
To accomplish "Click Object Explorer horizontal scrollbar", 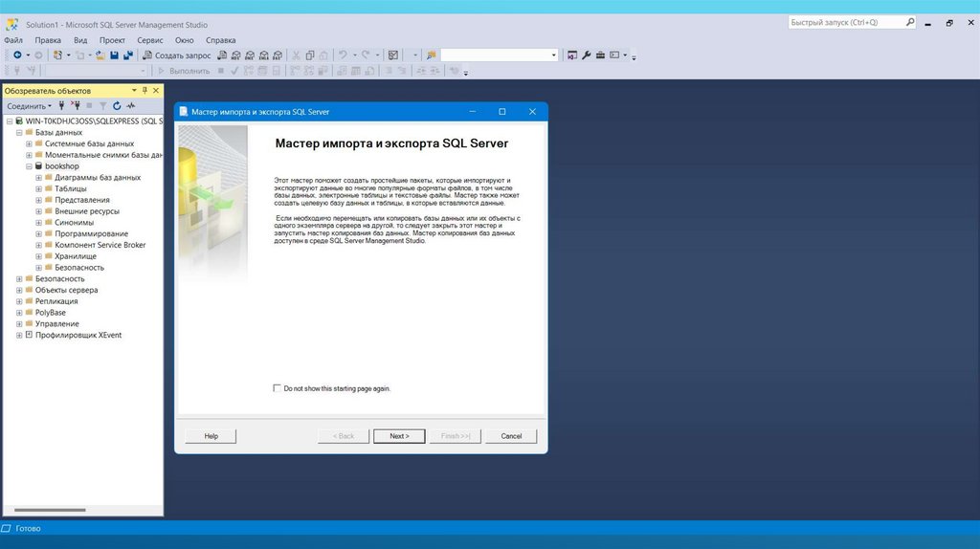I will (50, 510).
